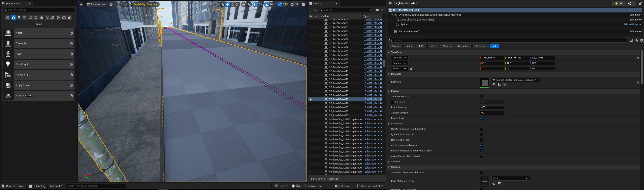Switch to Streaming filter tab

point(481,46)
